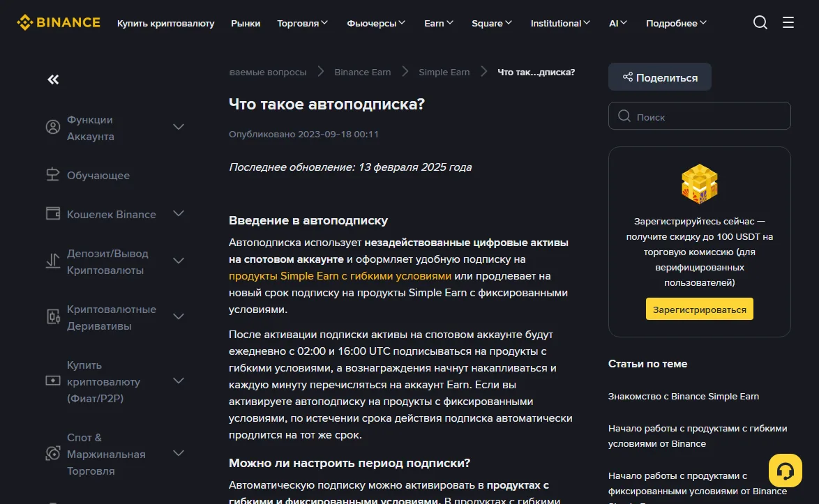Image resolution: width=819 pixels, height=504 pixels.
Task: Click the truncated FAQ breadcrumb link
Action: (268, 72)
